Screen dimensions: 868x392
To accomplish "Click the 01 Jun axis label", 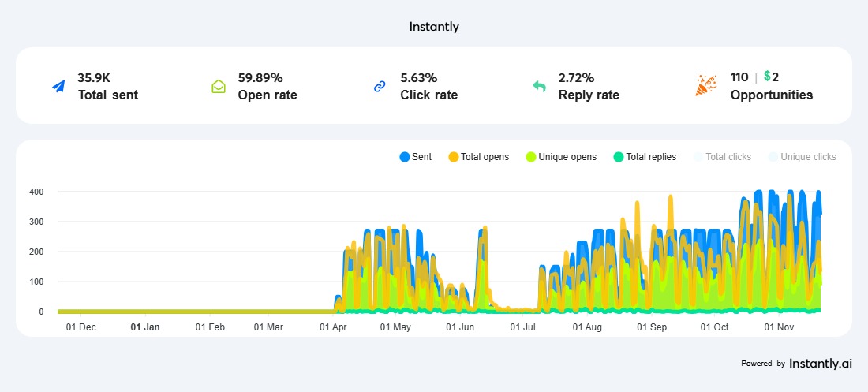I will coord(461,327).
